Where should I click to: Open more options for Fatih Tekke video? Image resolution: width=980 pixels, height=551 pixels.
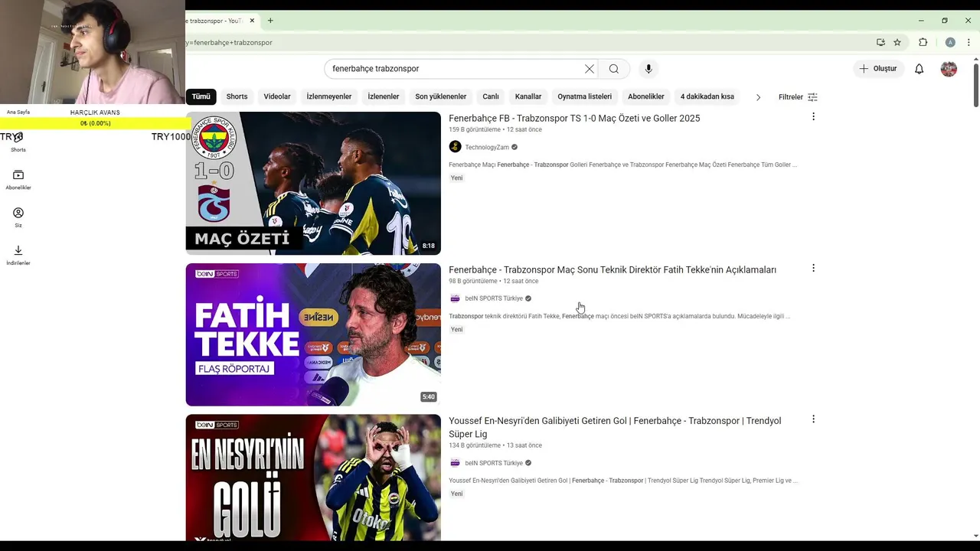pyautogui.click(x=813, y=269)
